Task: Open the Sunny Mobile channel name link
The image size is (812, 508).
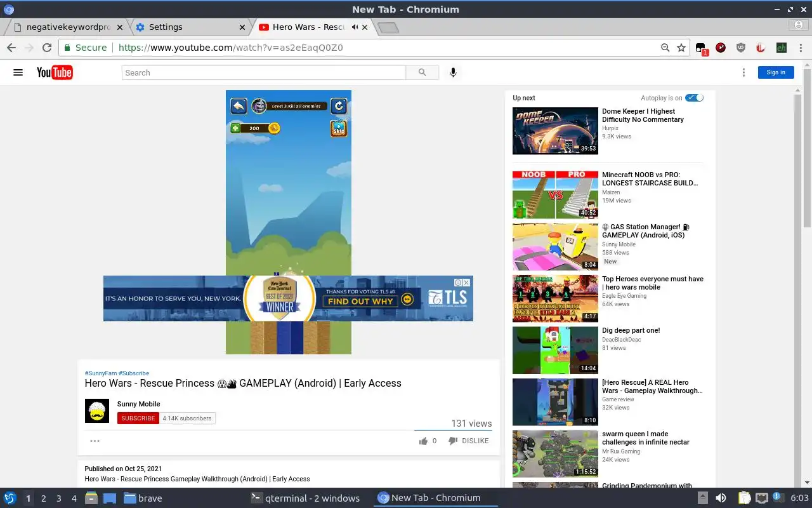Action: click(x=138, y=404)
